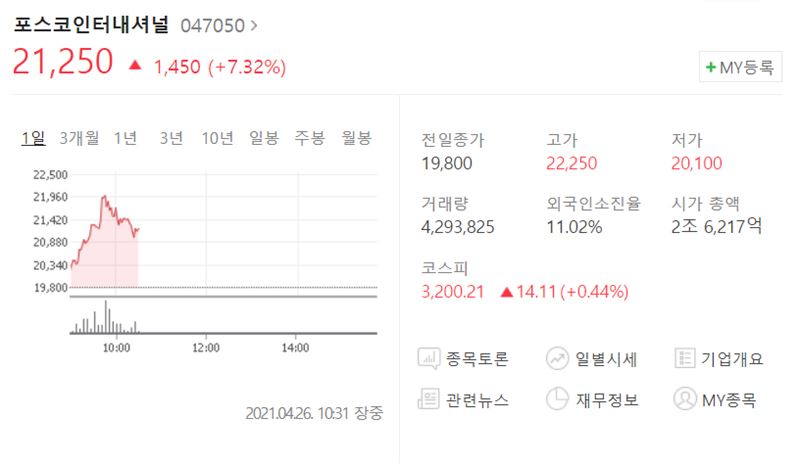Select the 월봉 monthly candle tab
800x464 pixels.
(357, 138)
